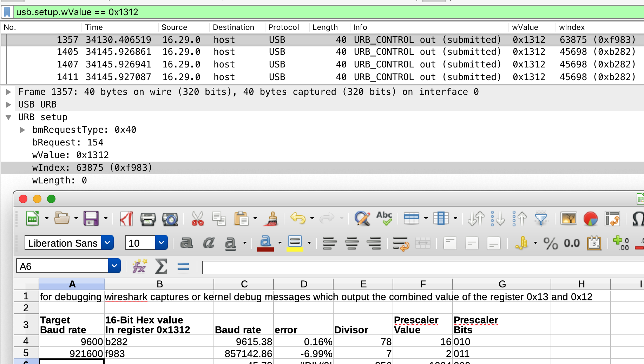Toggle italic formatting

[209, 243]
